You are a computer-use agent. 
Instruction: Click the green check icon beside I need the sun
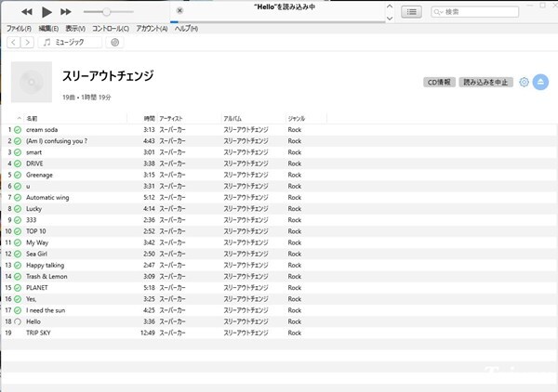pos(18,310)
